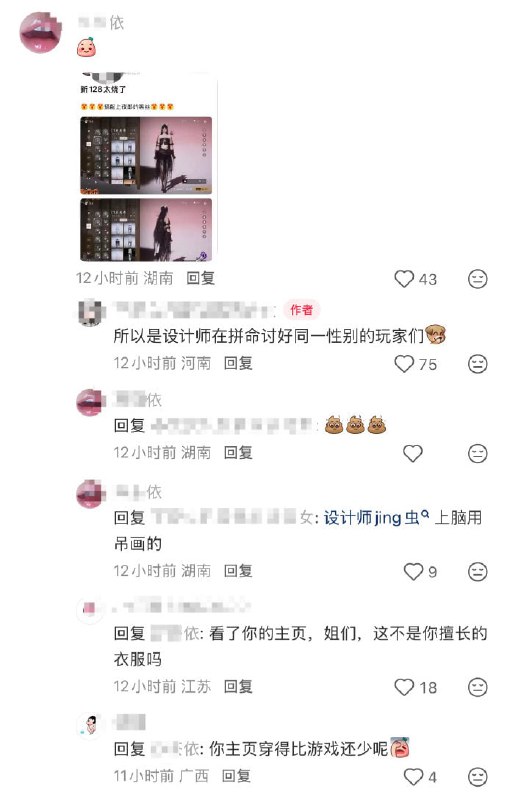Viewport: 507px width, 800px height.
Task: Reply to the Guangxi comment posted 11 hours ago
Action: (236, 776)
